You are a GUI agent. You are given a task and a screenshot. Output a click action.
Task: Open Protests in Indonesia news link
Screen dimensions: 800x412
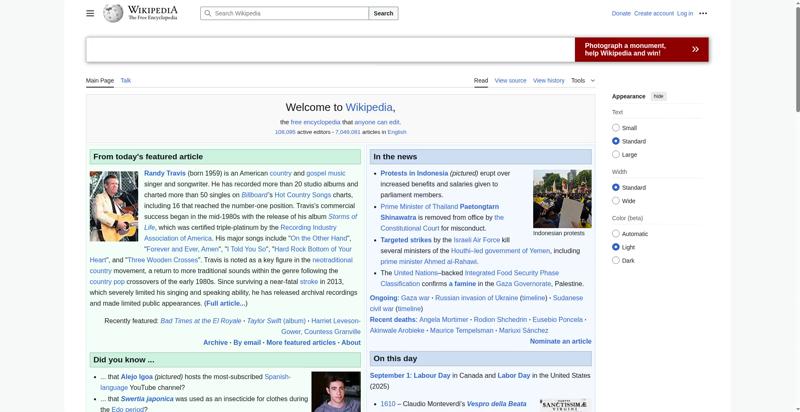tap(414, 173)
